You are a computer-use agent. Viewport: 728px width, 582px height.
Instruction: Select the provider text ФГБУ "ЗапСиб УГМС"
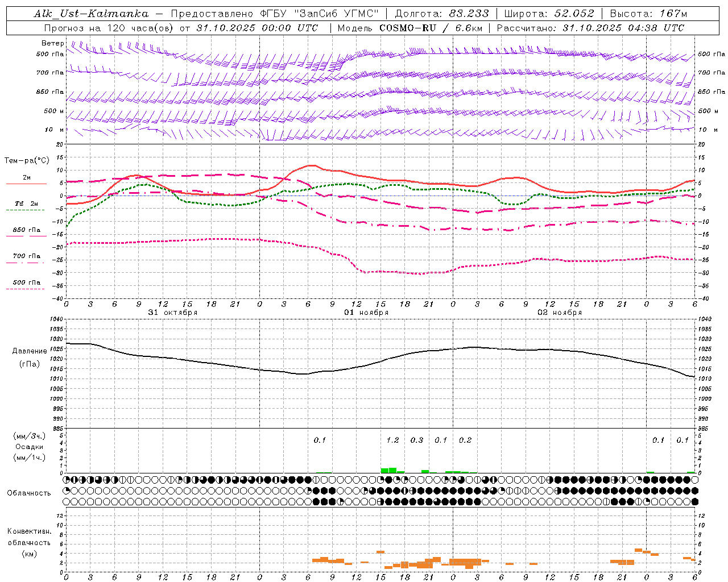pos(320,14)
